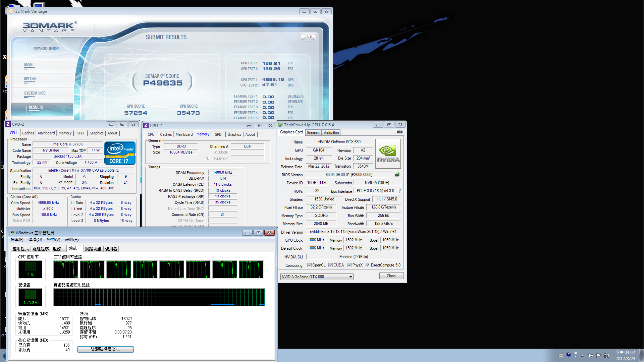Open the 說明(H) menu in Task Manager

pyautogui.click(x=72, y=240)
